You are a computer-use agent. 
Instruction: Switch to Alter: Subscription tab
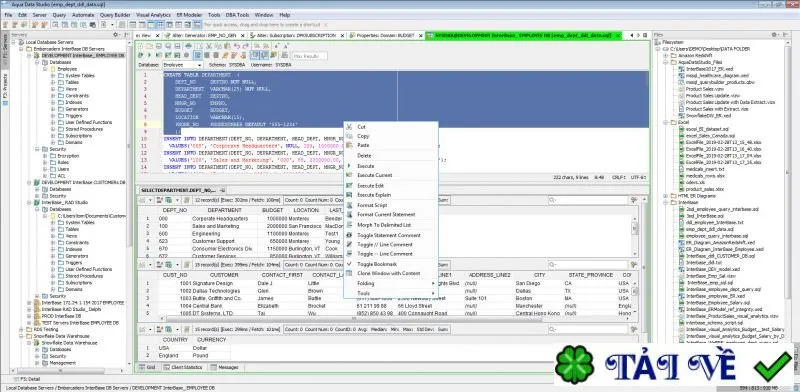297,36
